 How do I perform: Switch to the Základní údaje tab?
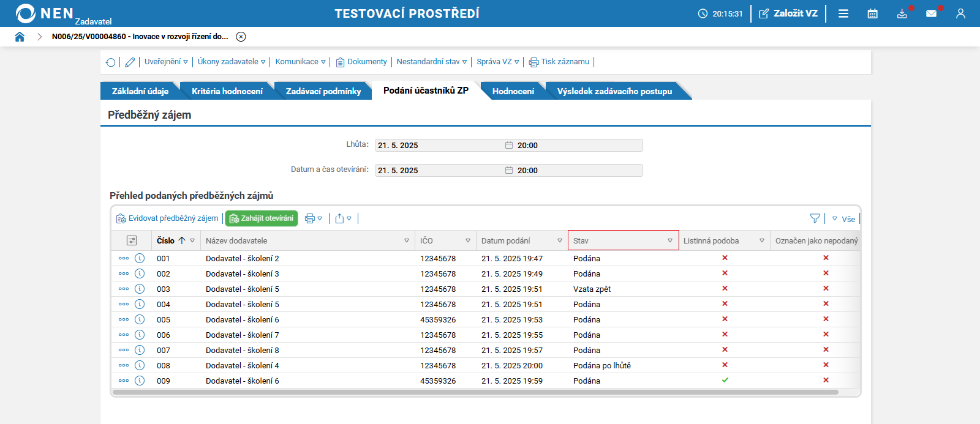(x=140, y=91)
